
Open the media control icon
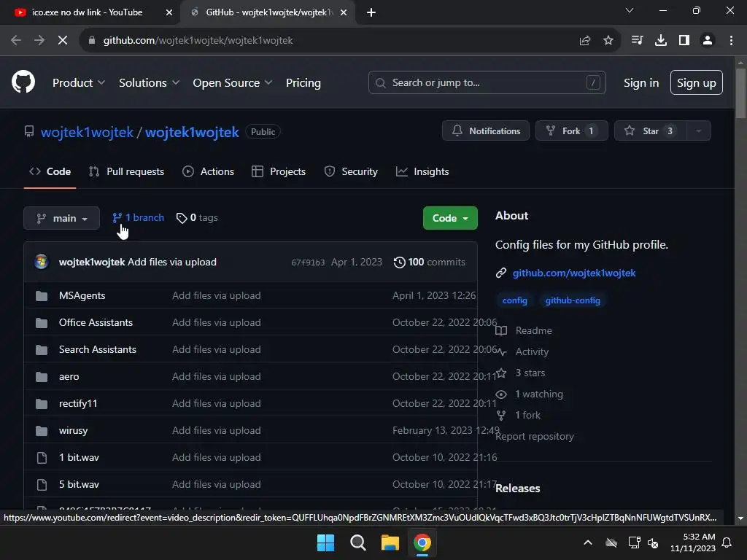[637, 41]
